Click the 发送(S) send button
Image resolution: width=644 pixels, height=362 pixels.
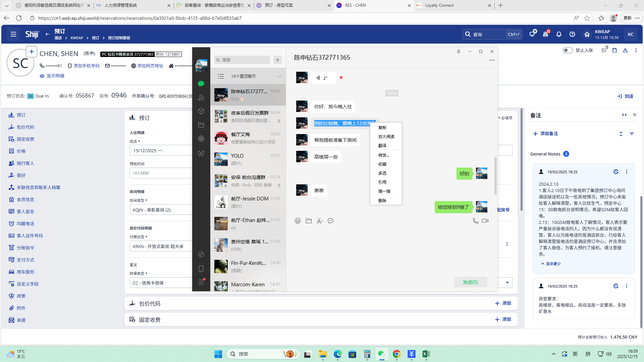click(470, 282)
